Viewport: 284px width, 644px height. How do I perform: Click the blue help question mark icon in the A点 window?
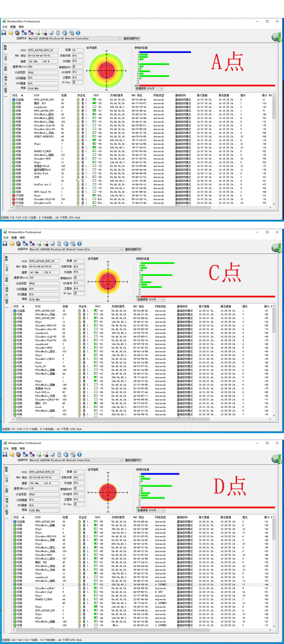coord(78,33)
